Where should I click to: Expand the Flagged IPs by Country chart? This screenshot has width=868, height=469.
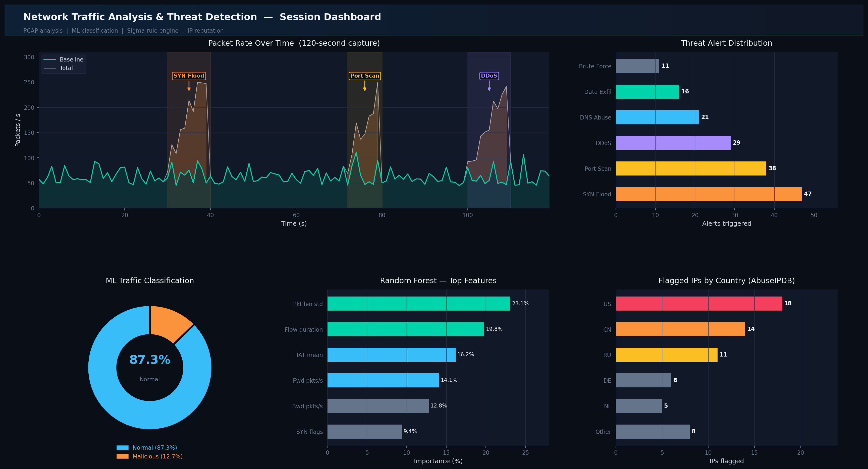[x=727, y=280]
